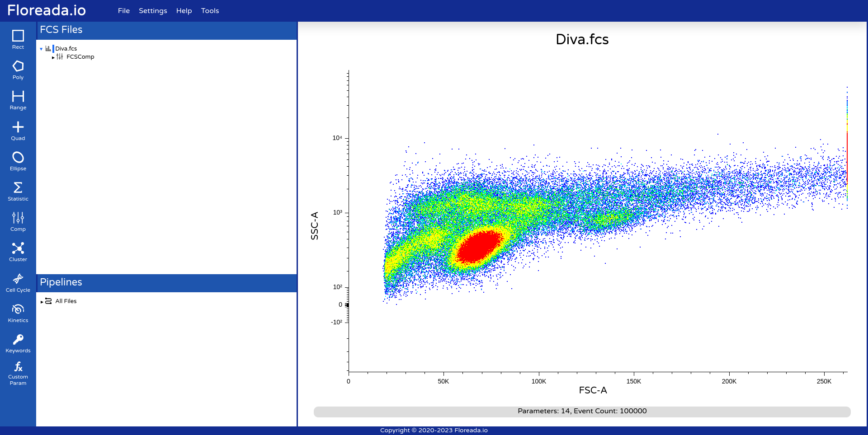
Task: Open the Comp compensation tool
Action: [18, 221]
